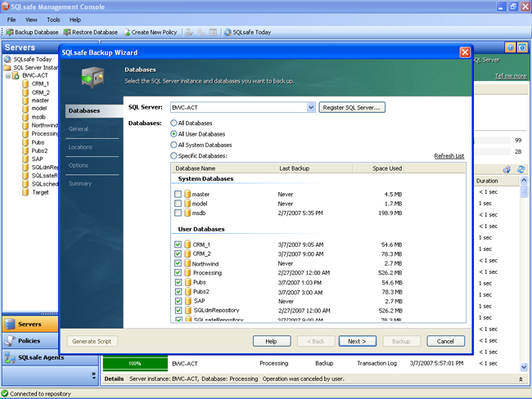532x399 pixels.
Task: Open SQLsafe Today from the toolbar
Action: [247, 32]
